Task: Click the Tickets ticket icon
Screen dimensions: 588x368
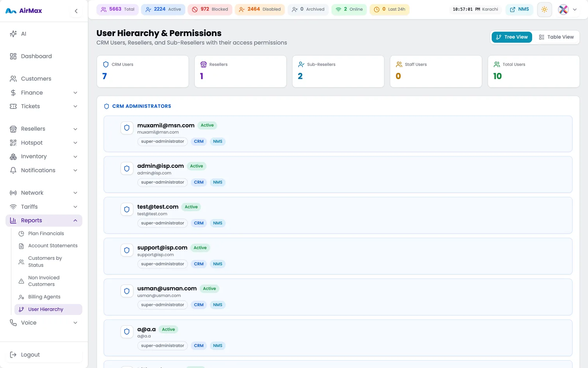Action: pos(13,106)
